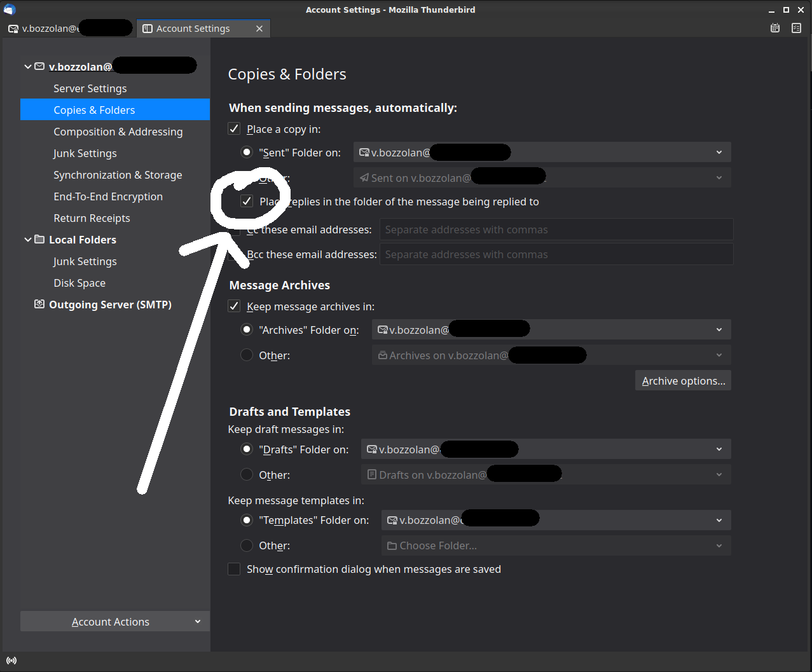Open the Sent on other-folder dropdown
The width and height of the screenshot is (812, 672).
tap(542, 178)
